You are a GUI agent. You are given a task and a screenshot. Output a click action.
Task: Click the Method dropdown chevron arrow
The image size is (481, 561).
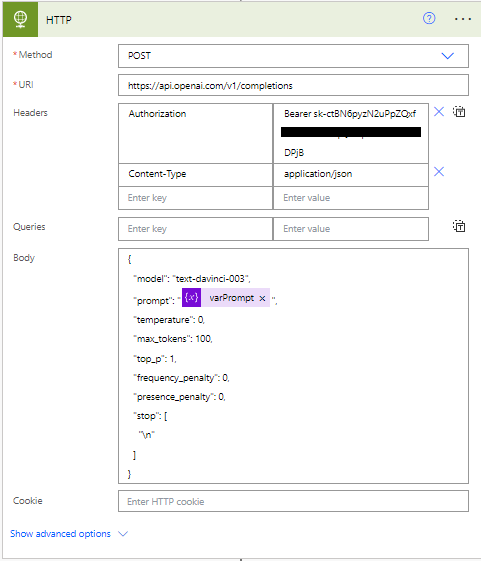[447, 56]
